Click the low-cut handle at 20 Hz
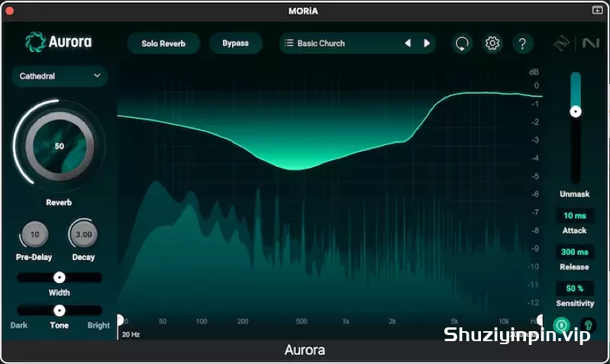Image resolution: width=610 pixels, height=364 pixels. tap(120, 320)
